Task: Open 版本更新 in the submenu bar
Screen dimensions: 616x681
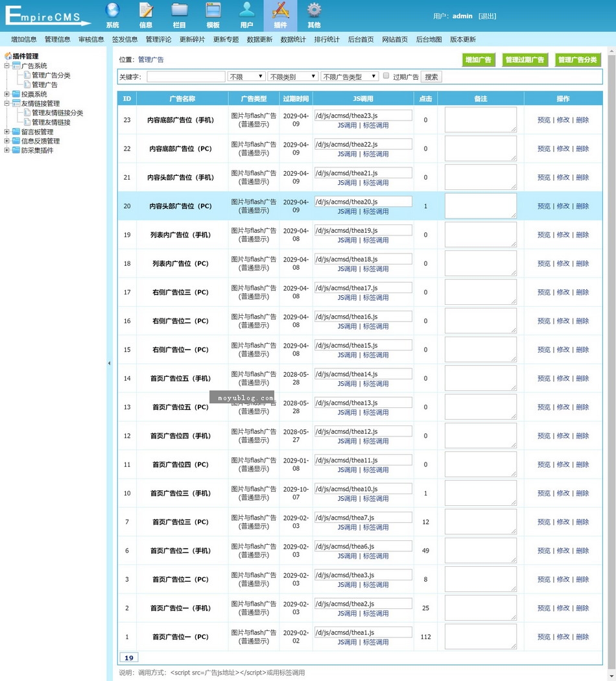Action: [x=463, y=40]
